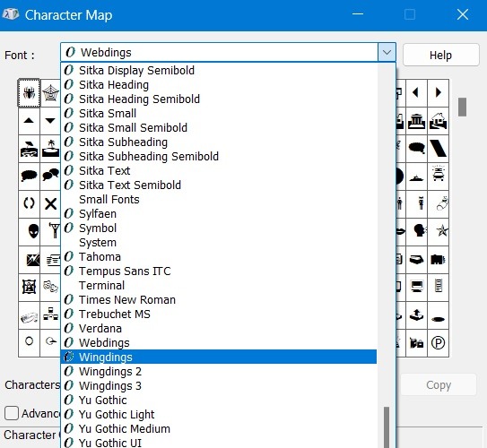Screen dimensions: 487x448
Task: Select Yu Gothic font entry
Action: pyautogui.click(x=219, y=401)
